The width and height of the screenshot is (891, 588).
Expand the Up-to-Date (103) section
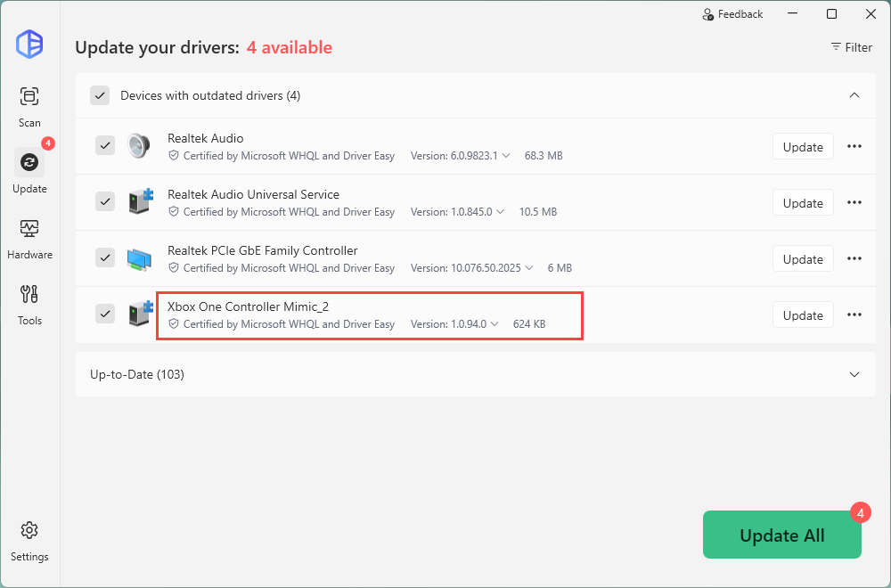click(854, 374)
